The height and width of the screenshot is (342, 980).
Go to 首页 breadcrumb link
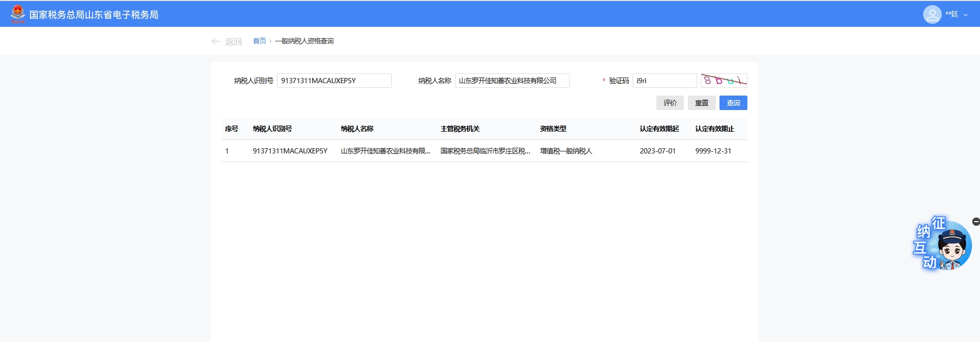pos(259,41)
